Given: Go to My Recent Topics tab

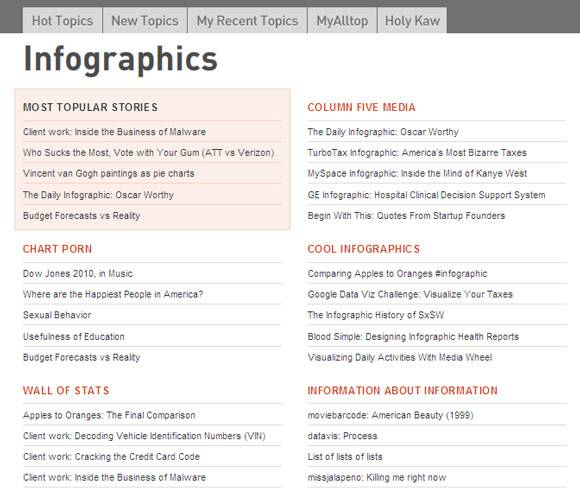Looking at the screenshot, I should 247,21.
